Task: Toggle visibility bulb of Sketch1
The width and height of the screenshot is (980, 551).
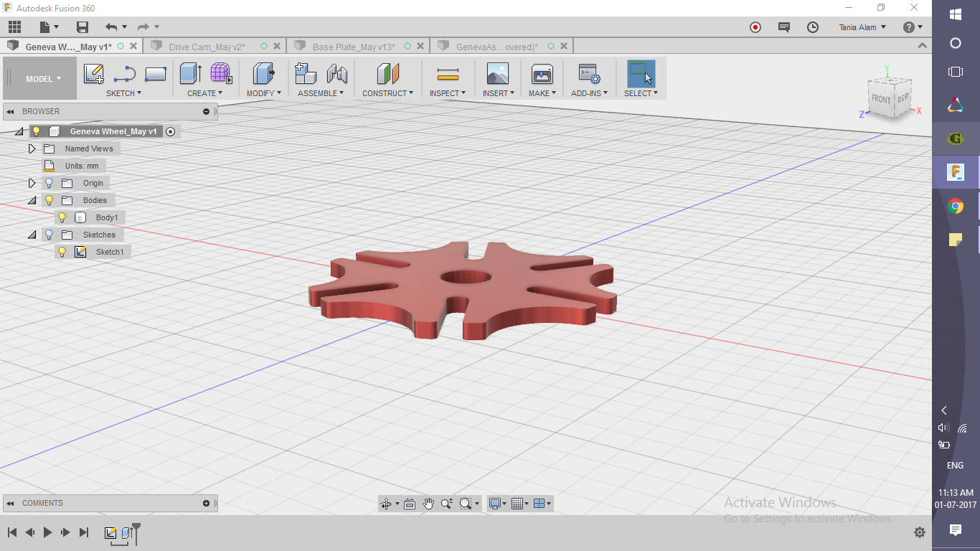Action: [x=62, y=252]
